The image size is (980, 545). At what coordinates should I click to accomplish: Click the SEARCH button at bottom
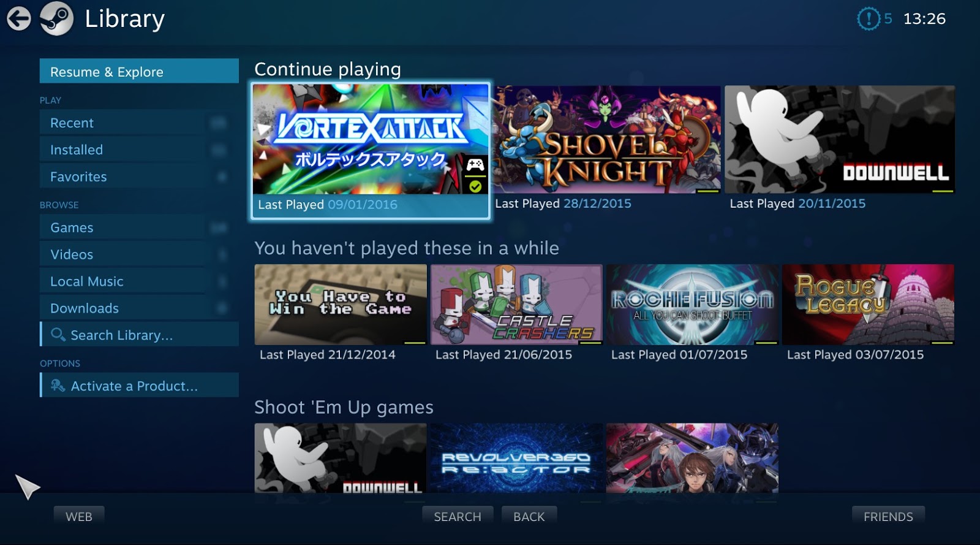[x=458, y=517]
